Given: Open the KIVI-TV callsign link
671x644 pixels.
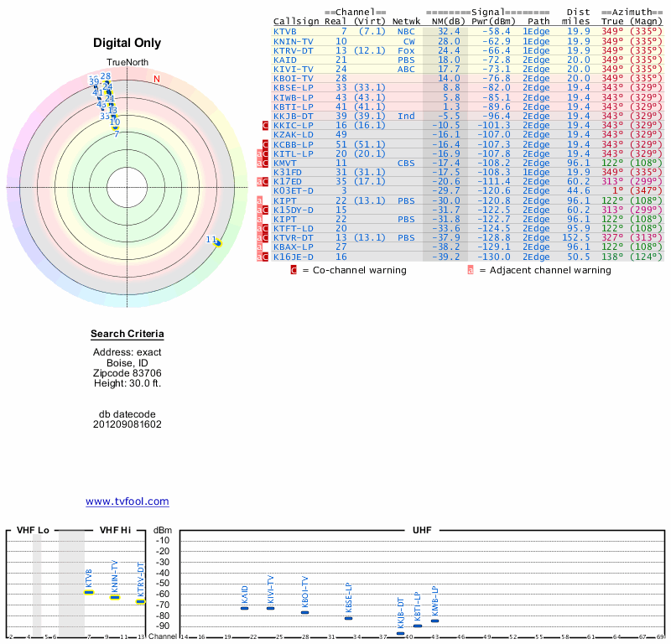Looking at the screenshot, I should tap(293, 69).
